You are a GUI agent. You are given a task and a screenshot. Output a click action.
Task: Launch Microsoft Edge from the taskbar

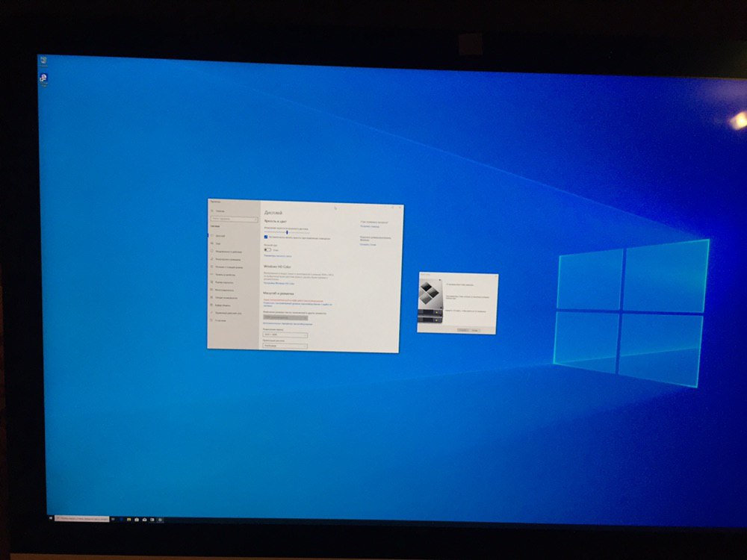(x=122, y=519)
